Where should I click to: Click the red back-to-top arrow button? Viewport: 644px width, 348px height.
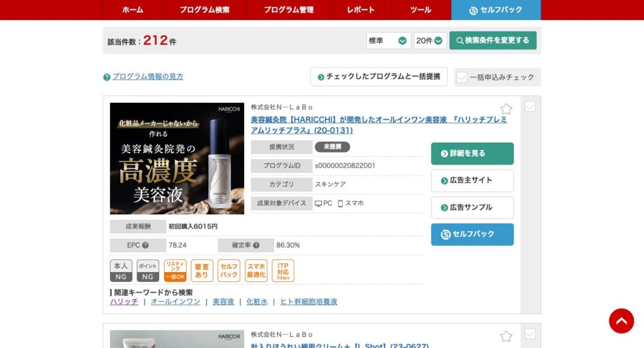click(x=621, y=321)
